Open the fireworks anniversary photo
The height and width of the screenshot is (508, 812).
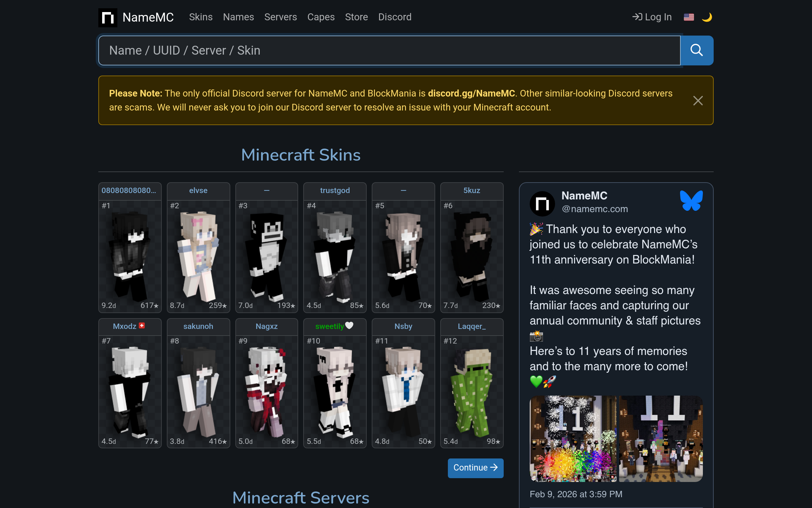pos(573,439)
